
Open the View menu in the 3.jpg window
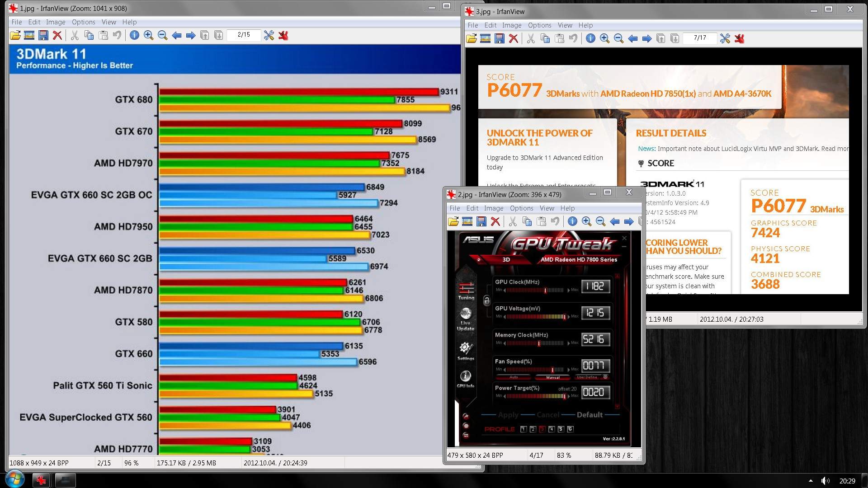point(565,25)
